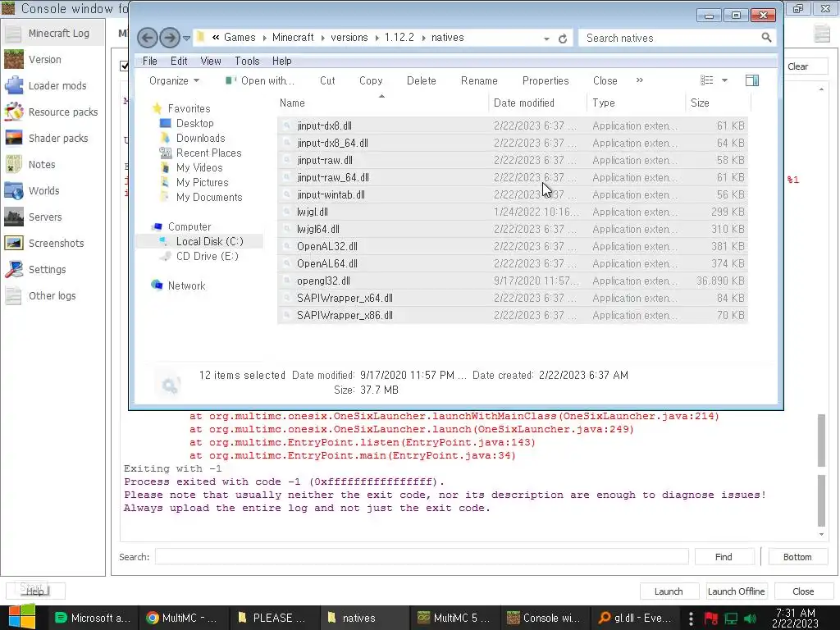The image size is (840, 630).
Task: Switch to Chrome MultiMC taskbar item
Action: click(183, 618)
